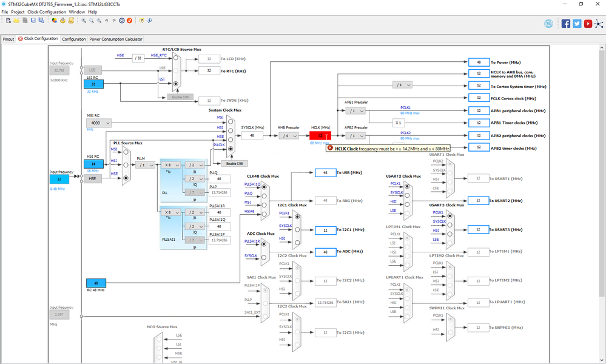Click the Save As double floppy-disk icon
Viewport: 606px width, 364px height.
pyautogui.click(x=41, y=21)
